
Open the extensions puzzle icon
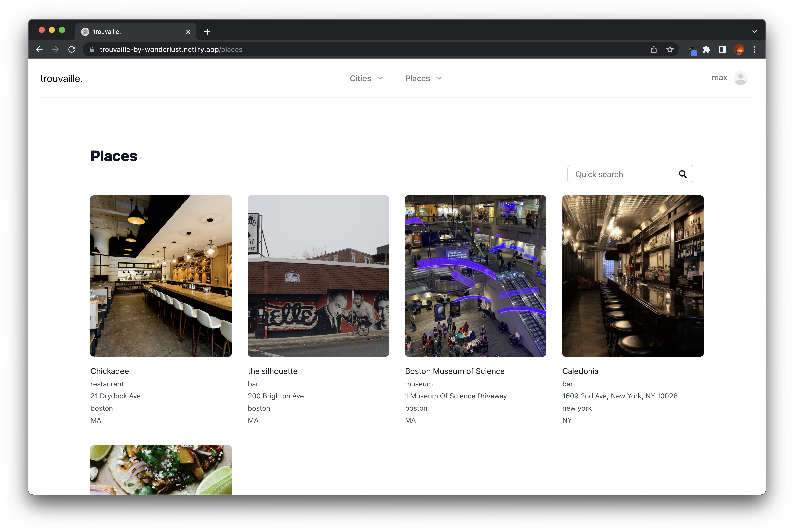tap(706, 50)
